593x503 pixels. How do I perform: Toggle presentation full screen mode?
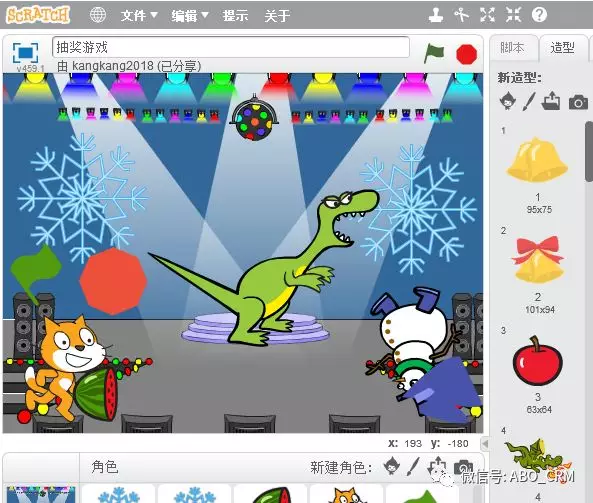tap(25, 53)
